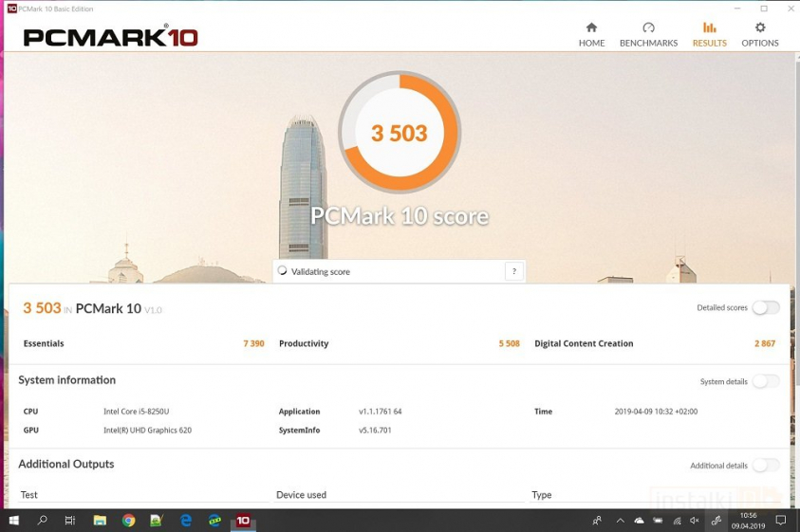Click the orange score ring 3 503

pos(400,133)
